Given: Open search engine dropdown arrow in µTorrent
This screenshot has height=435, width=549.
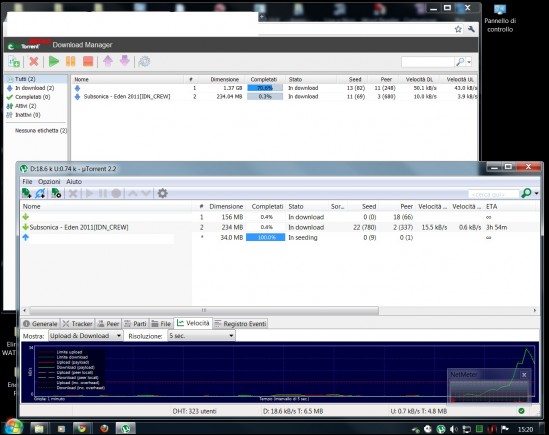Looking at the screenshot, I should coord(536,193).
